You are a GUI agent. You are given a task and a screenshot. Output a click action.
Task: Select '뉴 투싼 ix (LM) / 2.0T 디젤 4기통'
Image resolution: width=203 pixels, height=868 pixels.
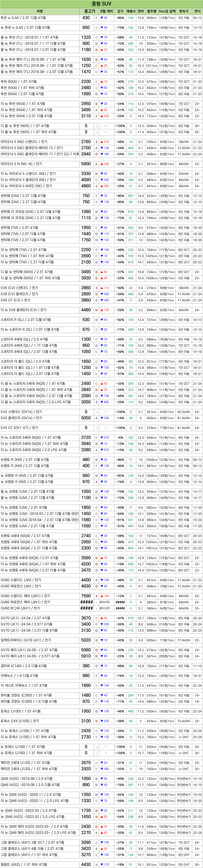[25, 28]
